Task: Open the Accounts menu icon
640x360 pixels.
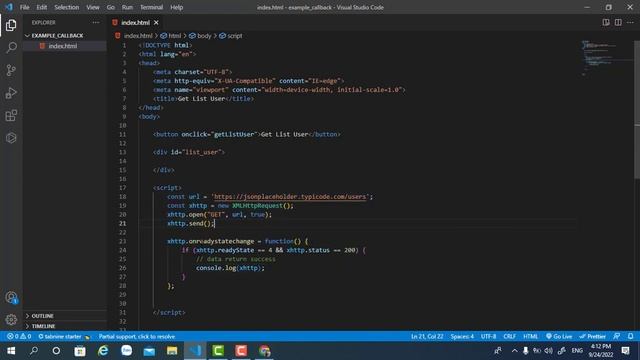Action: (x=11, y=298)
